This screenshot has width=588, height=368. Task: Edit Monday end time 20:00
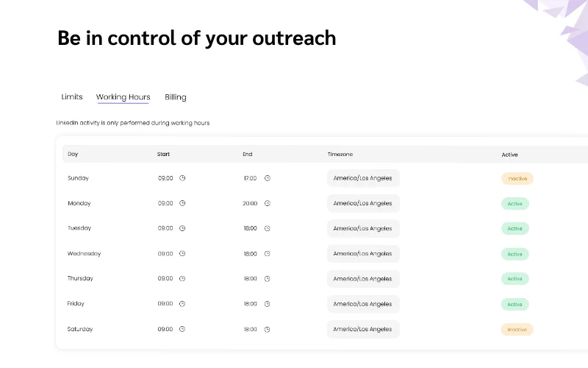click(x=250, y=203)
